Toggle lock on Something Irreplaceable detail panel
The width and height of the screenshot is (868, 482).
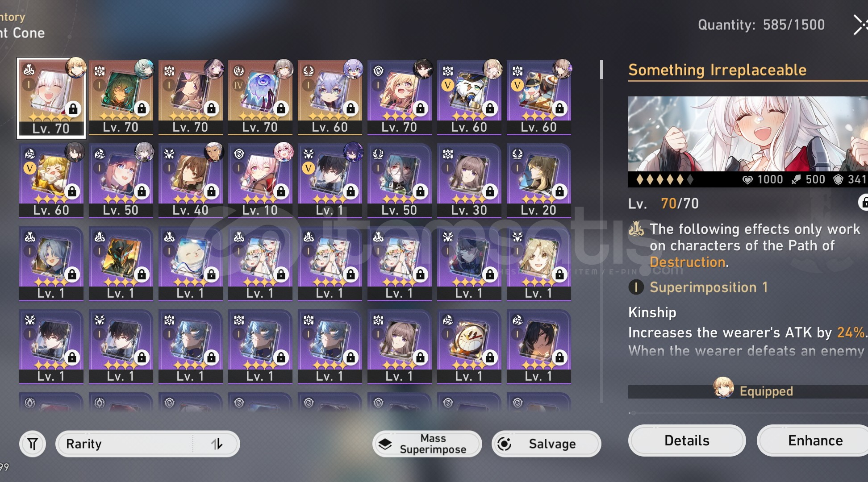click(864, 202)
